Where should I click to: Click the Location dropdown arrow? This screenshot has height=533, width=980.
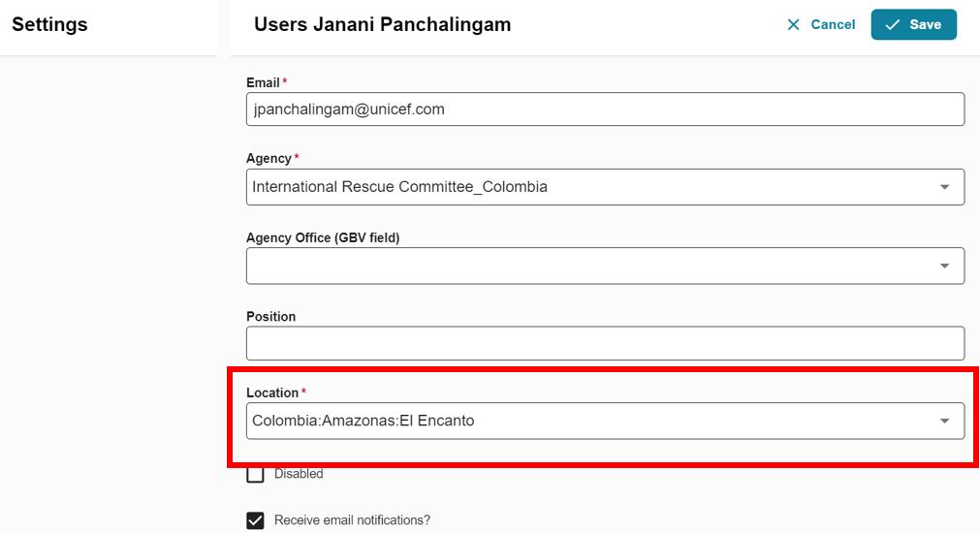(944, 421)
